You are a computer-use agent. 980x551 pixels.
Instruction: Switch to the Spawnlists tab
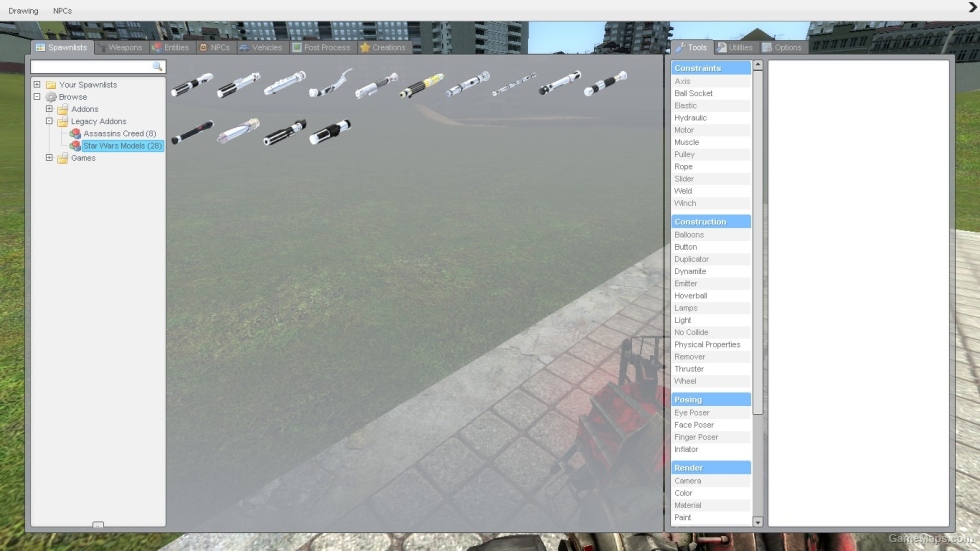tap(62, 47)
